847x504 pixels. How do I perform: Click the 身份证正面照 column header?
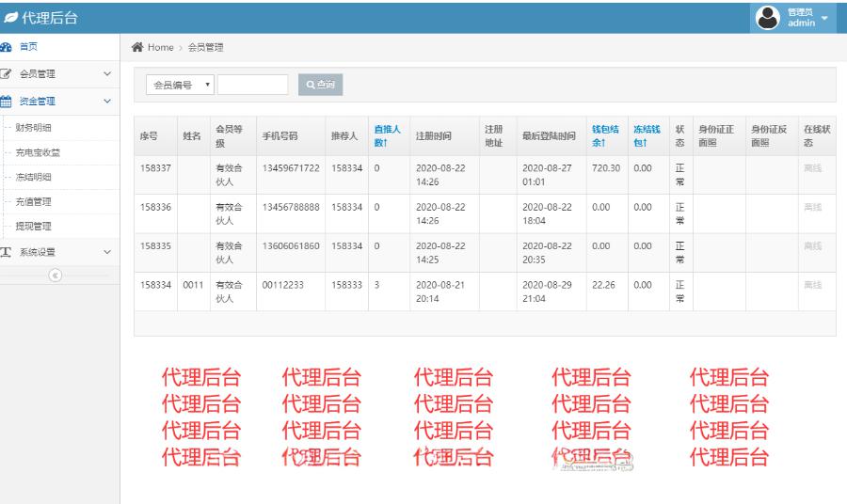coord(716,136)
